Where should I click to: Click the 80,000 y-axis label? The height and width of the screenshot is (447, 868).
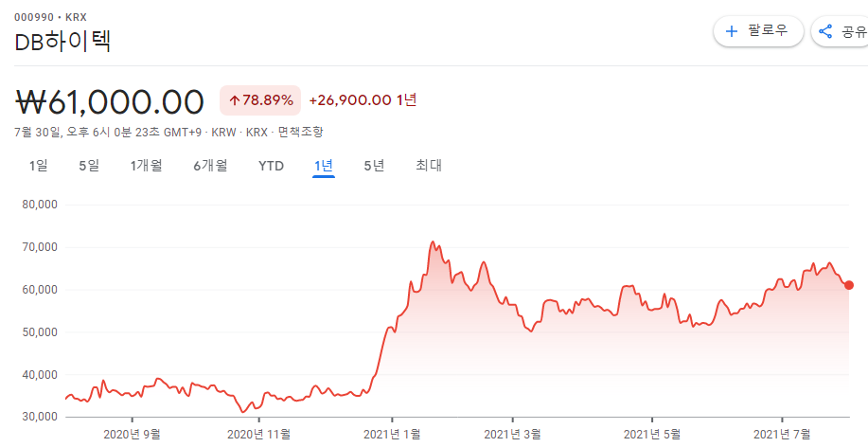point(40,205)
